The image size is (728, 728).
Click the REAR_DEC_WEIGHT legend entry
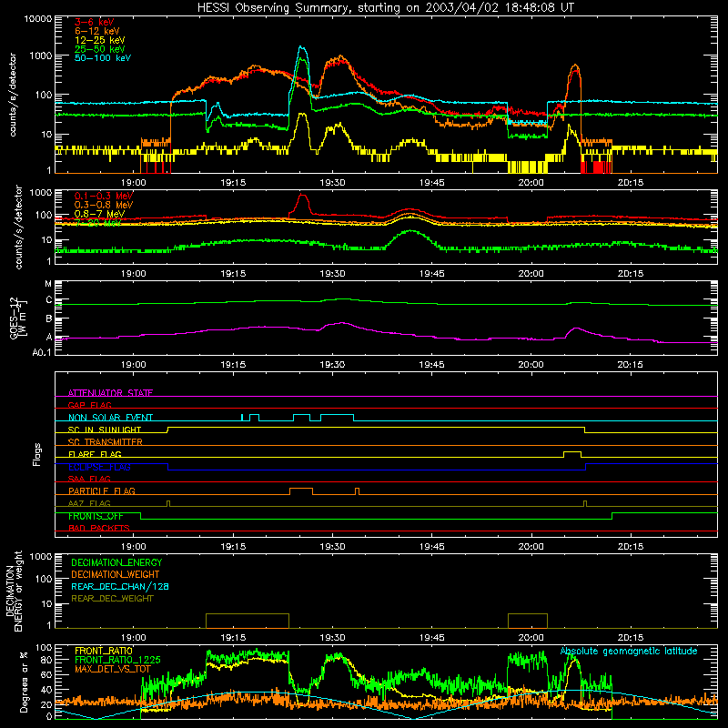(x=112, y=599)
